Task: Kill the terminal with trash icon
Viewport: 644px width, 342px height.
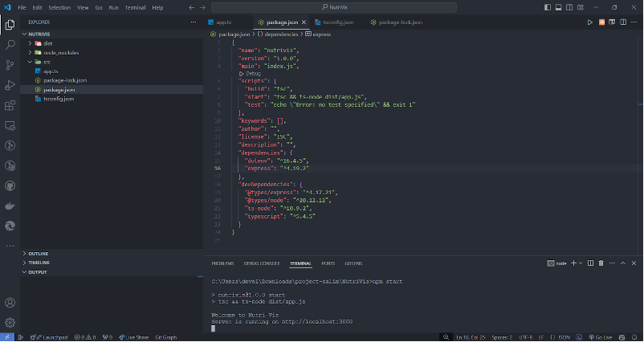Action: 601,263
